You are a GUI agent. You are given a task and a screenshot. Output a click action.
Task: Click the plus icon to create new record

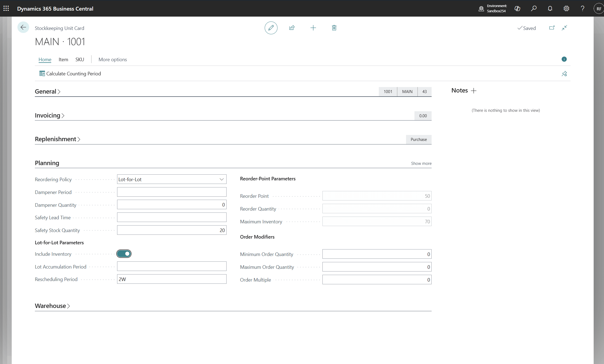(x=313, y=28)
